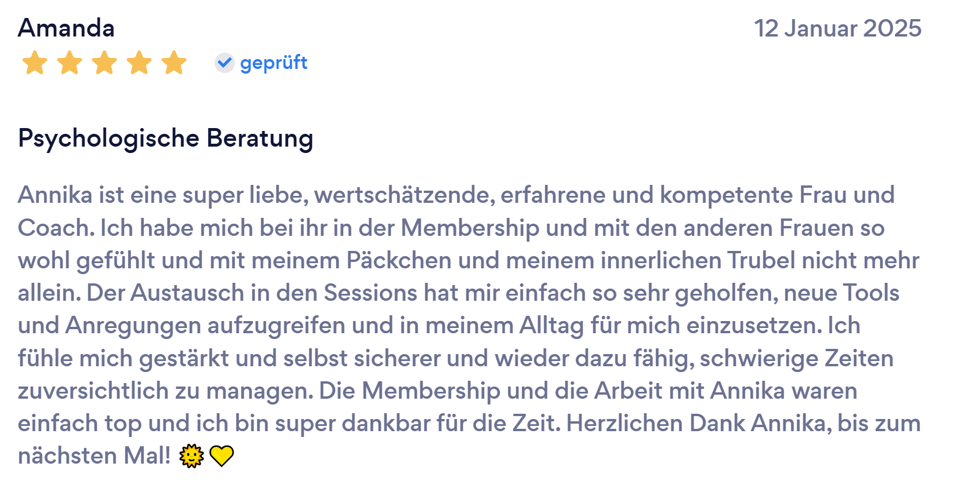Click the fifth rating star
This screenshot has width=980, height=481.
tap(174, 63)
